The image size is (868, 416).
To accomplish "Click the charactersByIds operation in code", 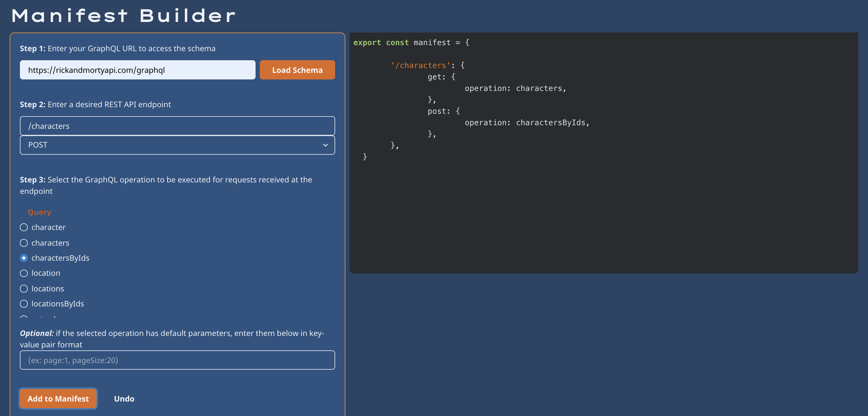I will tap(551, 123).
